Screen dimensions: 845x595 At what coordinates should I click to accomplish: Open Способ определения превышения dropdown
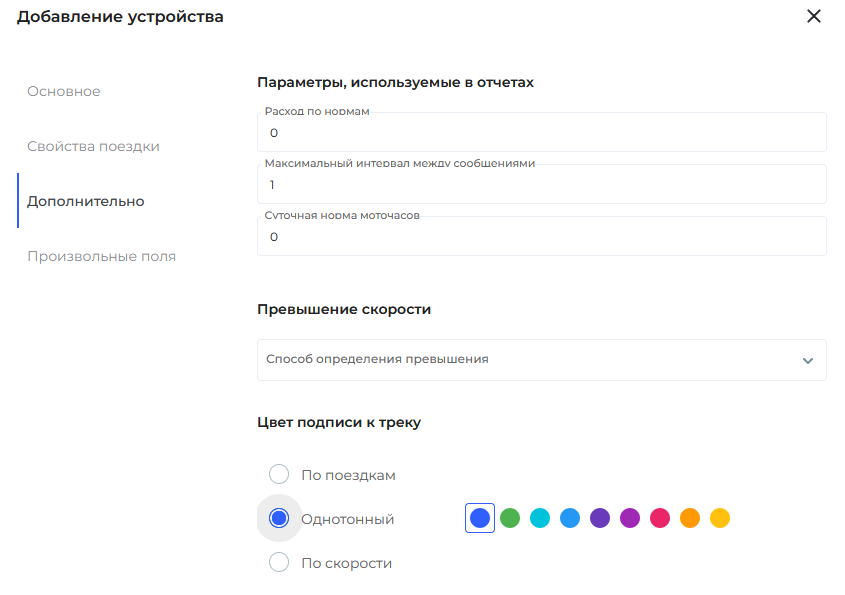tap(530, 359)
